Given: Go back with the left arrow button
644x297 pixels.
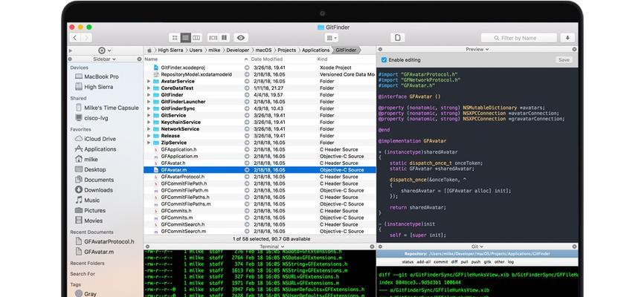Looking at the screenshot, I should [75, 38].
